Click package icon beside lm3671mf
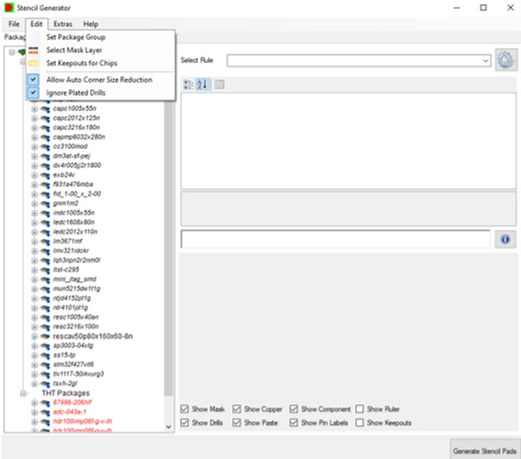 point(45,241)
